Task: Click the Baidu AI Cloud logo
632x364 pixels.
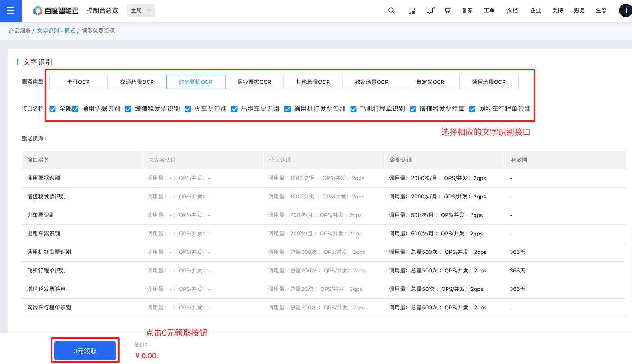Action: (x=56, y=10)
